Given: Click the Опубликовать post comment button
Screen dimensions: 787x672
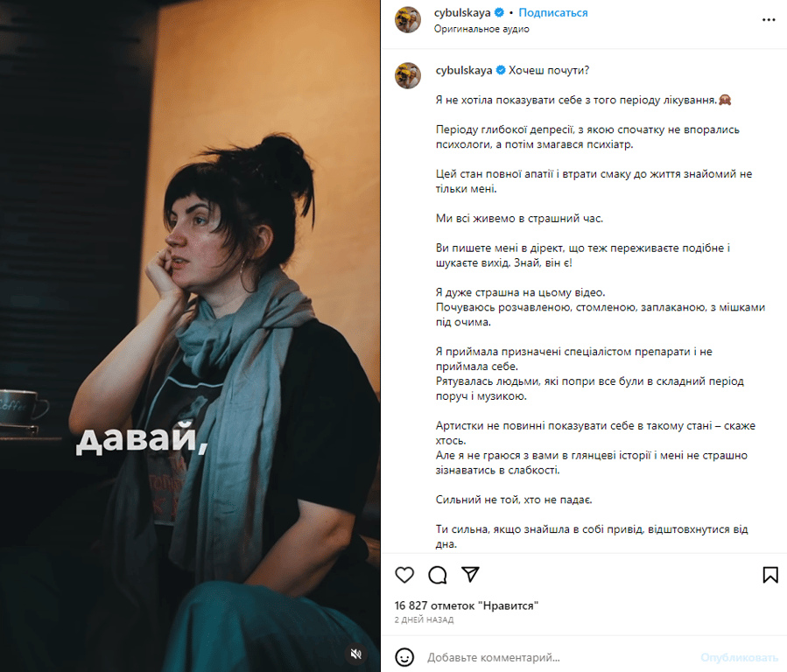Looking at the screenshot, I should pyautogui.click(x=739, y=657).
